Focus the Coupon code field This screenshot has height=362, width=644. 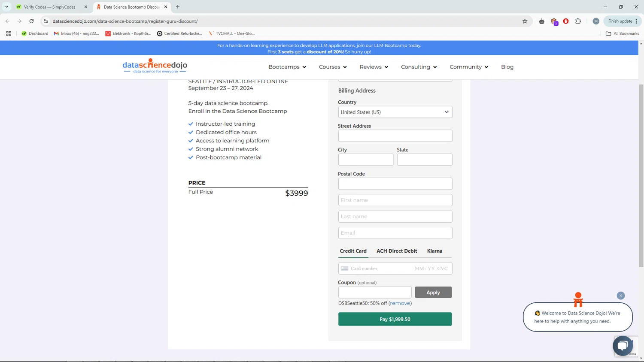coord(375,292)
